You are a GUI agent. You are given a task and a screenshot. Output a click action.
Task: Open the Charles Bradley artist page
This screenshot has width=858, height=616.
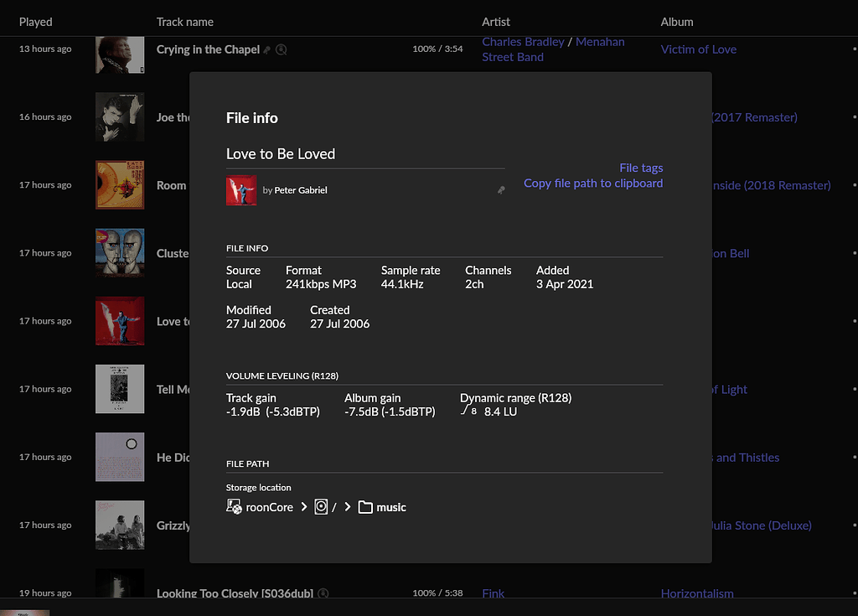click(x=523, y=41)
